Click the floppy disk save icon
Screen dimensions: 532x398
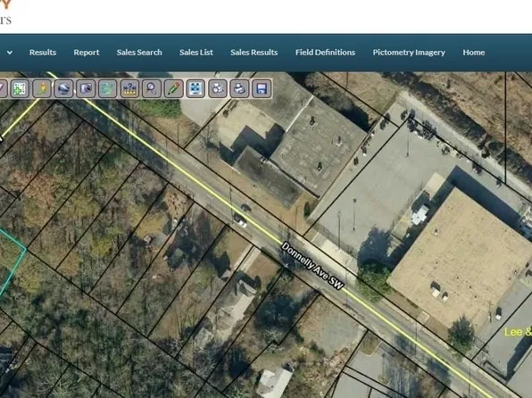[262, 89]
